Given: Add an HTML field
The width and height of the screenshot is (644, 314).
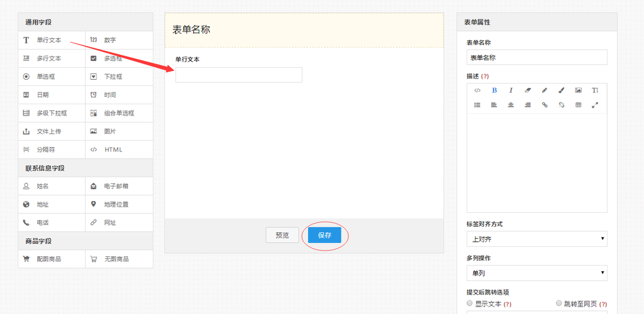Looking at the screenshot, I should (119, 149).
